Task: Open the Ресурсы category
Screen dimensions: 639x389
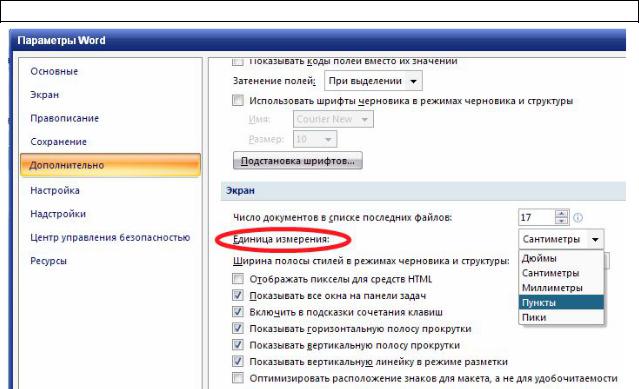Action: pos(48,261)
